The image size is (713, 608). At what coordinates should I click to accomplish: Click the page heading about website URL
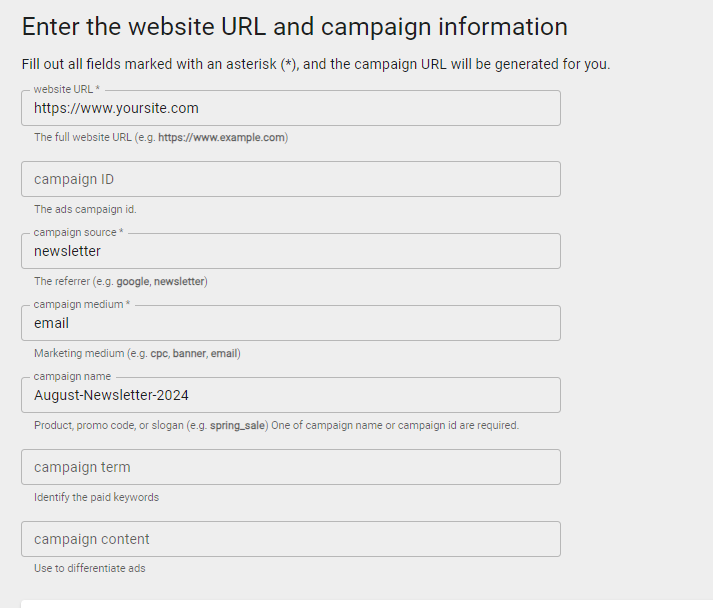point(294,27)
